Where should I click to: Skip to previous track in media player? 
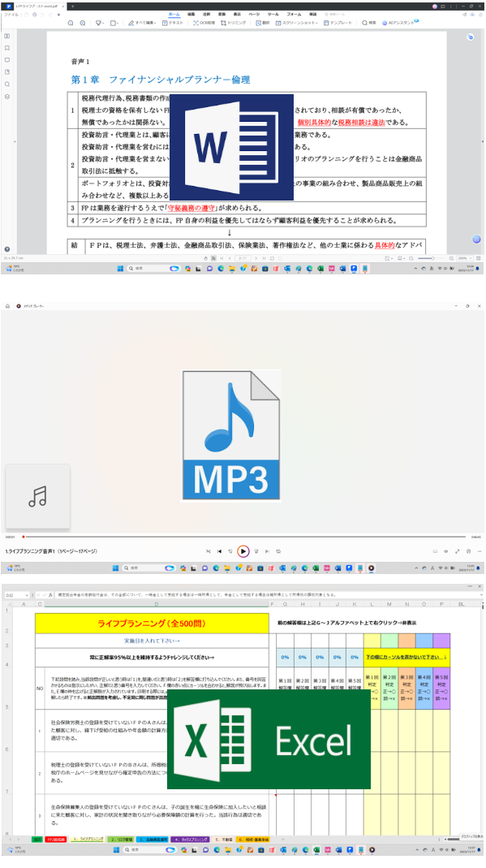click(x=220, y=551)
